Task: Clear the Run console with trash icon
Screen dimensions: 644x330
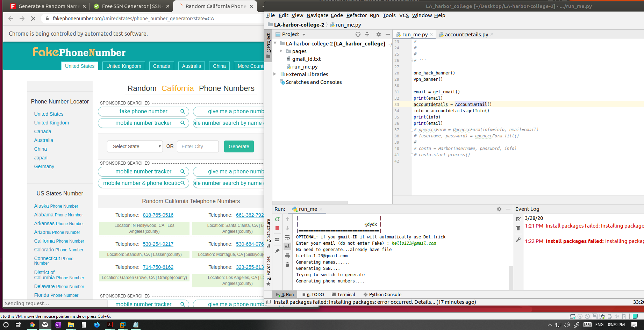Action: (287, 265)
